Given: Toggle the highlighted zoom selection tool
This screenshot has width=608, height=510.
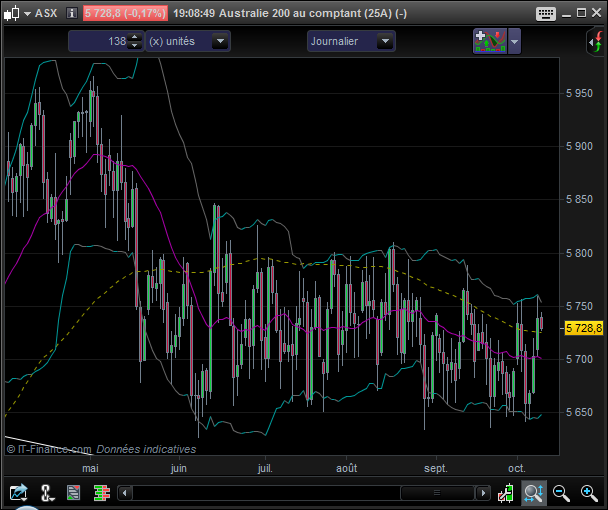Looking at the screenshot, I should coord(533,492).
